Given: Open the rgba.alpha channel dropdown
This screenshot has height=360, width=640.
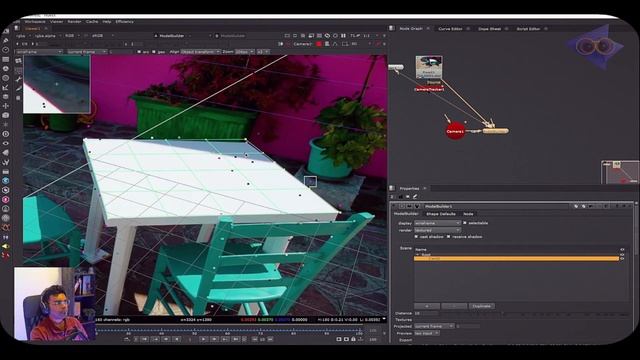Looking at the screenshot, I should click(x=47, y=36).
